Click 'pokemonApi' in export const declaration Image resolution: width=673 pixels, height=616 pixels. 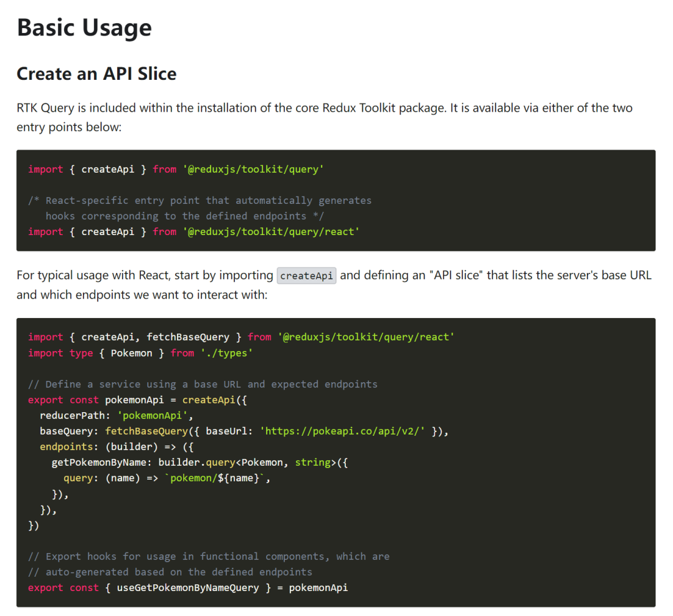click(135, 400)
